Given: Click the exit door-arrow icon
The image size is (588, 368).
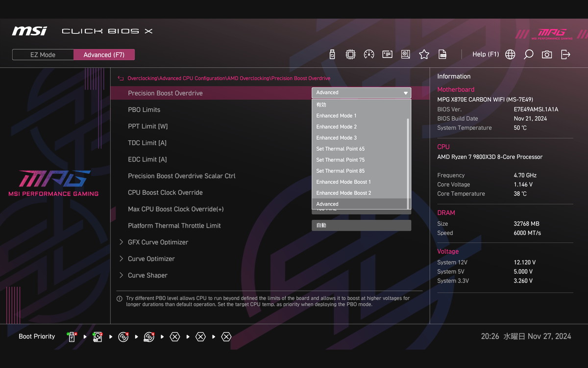Looking at the screenshot, I should pos(565,54).
